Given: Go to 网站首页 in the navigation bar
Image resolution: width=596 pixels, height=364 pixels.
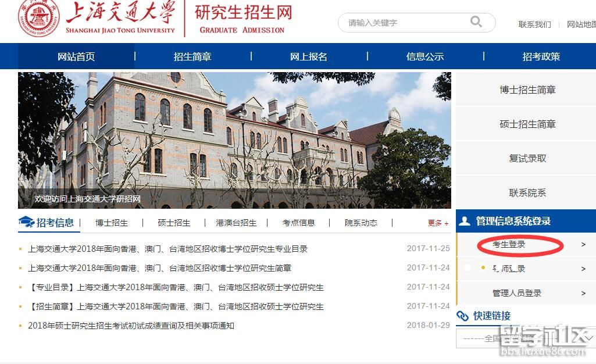Looking at the screenshot, I should (x=76, y=56).
